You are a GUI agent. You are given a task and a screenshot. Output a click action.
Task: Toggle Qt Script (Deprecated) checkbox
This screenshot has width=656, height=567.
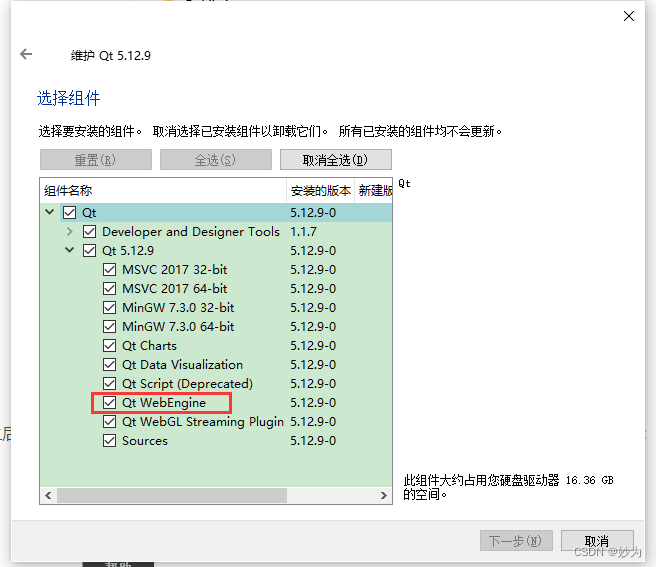(110, 383)
